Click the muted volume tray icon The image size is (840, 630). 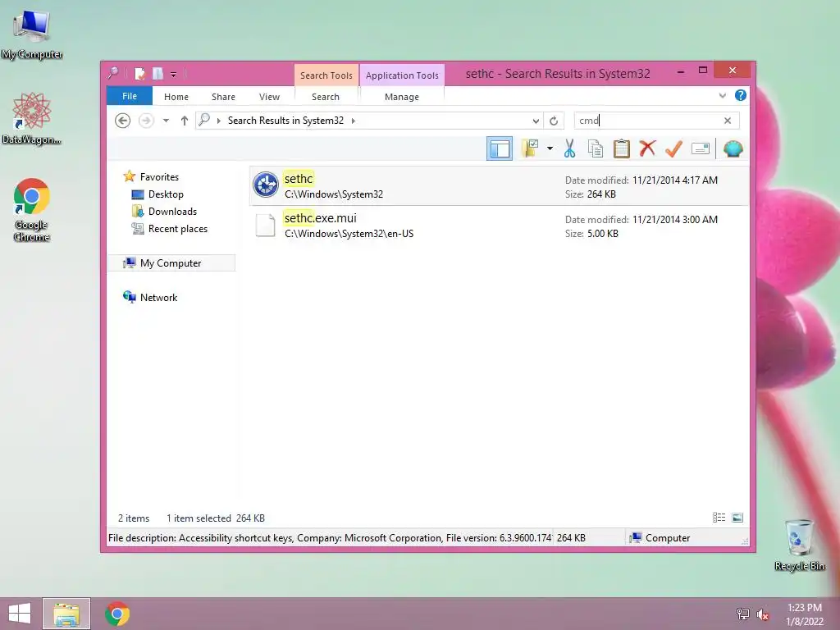pos(763,614)
